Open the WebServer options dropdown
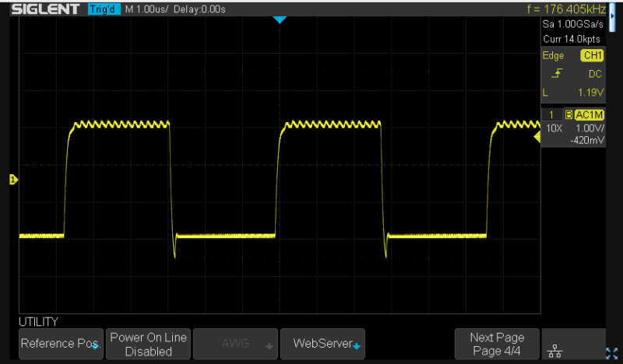The width and height of the screenshot is (623, 364). [322, 344]
